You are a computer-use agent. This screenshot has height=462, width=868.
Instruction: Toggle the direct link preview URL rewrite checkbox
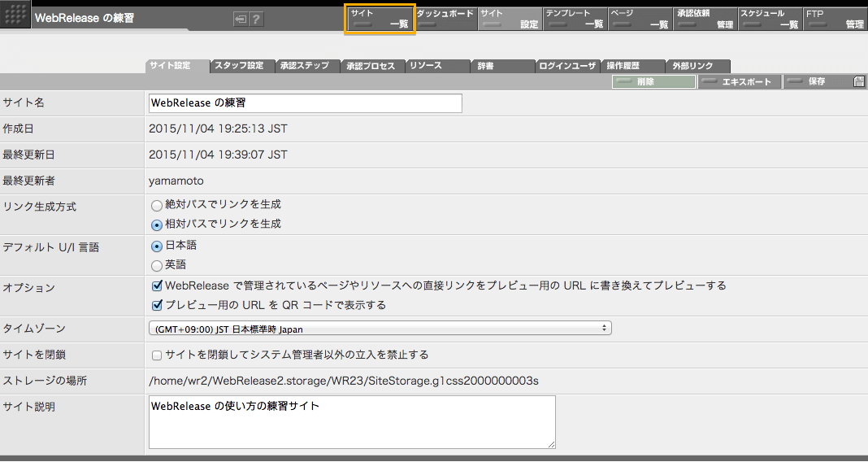(x=157, y=285)
